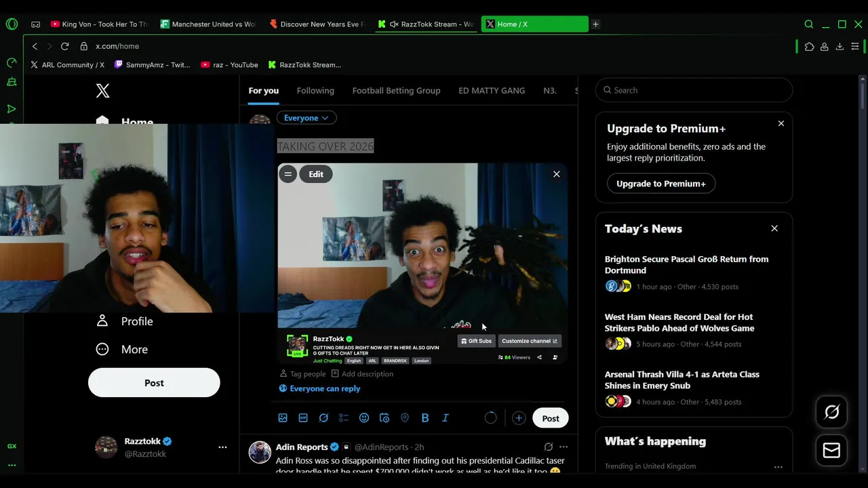Screen dimensions: 868x488
Task: Switch to King Von browser tab
Action: (x=99, y=24)
